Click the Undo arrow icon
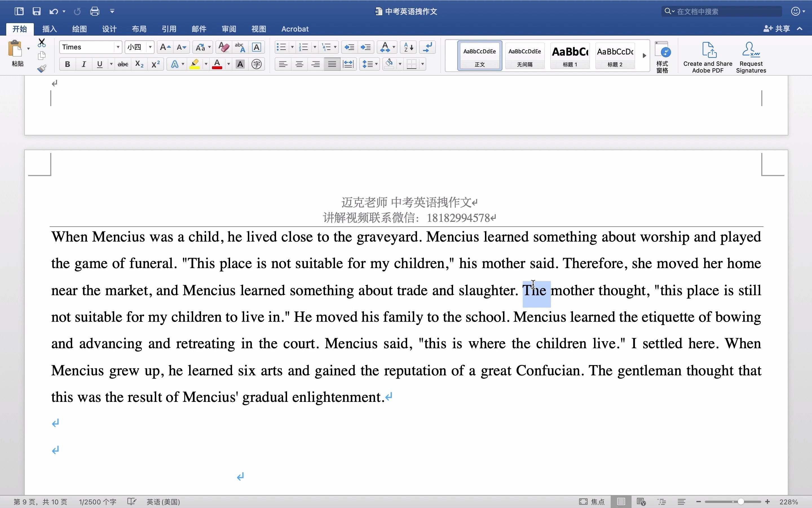Viewport: 812px width, 508px height. 53,11
